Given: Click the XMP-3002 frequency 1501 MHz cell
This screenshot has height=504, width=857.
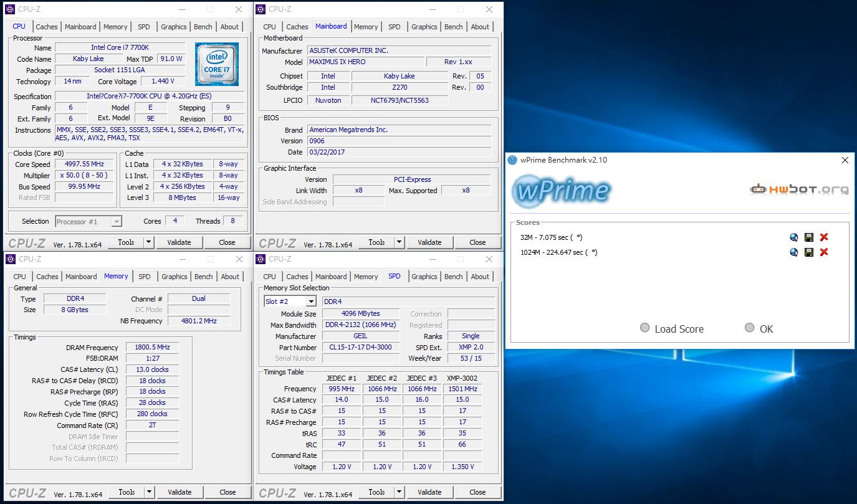Looking at the screenshot, I should click(462, 389).
